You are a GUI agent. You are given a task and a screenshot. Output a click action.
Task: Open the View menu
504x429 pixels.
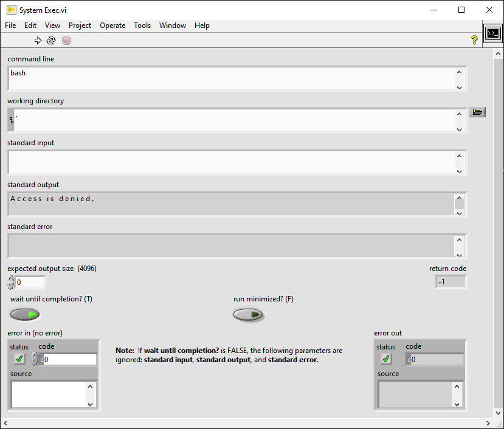tap(52, 26)
